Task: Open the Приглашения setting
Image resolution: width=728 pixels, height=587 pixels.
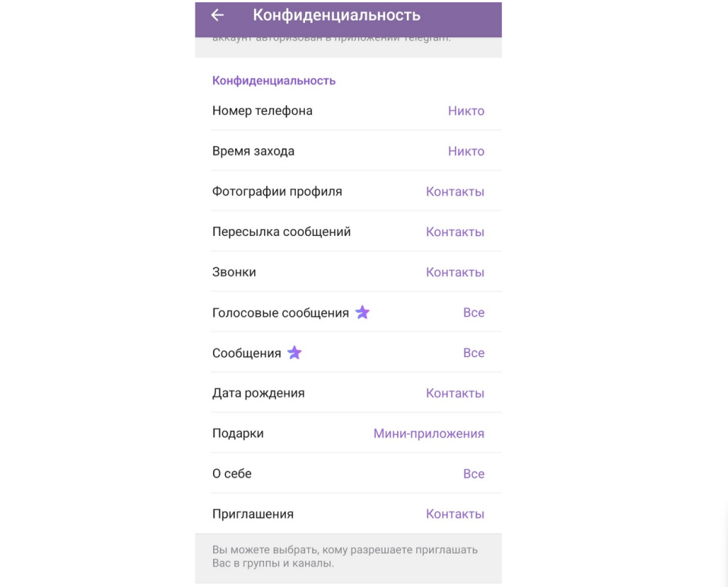Action: [348, 514]
